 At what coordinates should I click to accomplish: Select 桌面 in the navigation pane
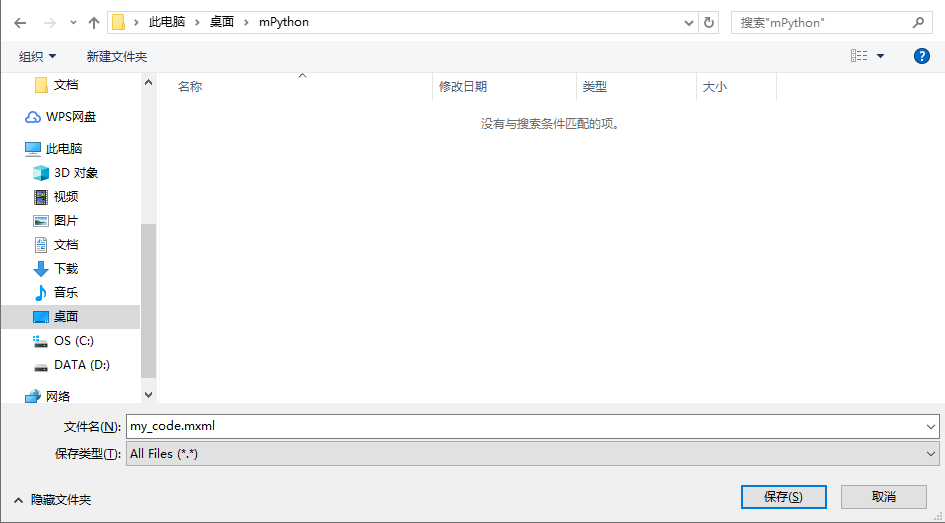pyautogui.click(x=71, y=317)
